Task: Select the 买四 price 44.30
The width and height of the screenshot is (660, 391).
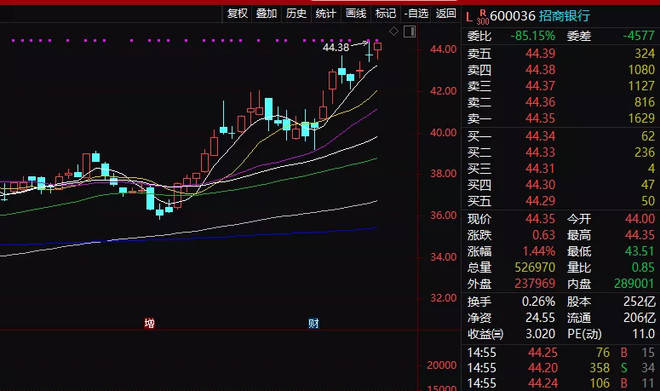Action: 540,185
